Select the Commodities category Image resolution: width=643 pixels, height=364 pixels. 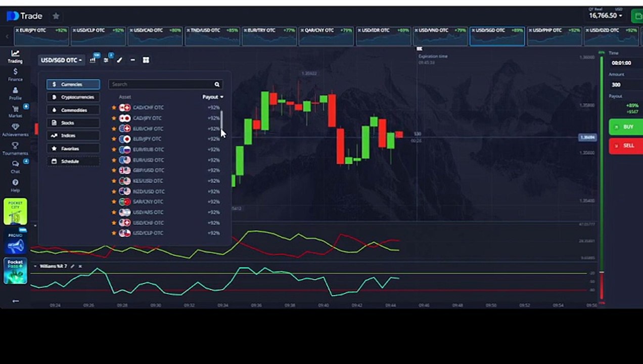(73, 110)
